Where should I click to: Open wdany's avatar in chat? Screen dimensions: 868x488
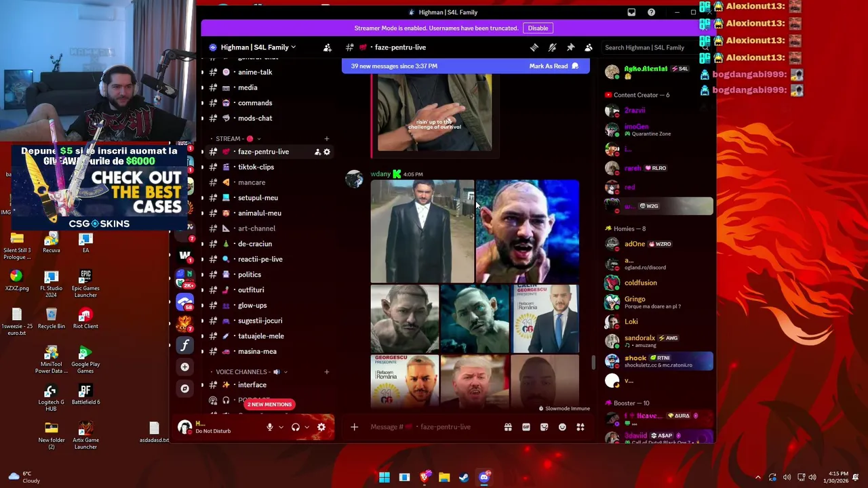(x=355, y=179)
